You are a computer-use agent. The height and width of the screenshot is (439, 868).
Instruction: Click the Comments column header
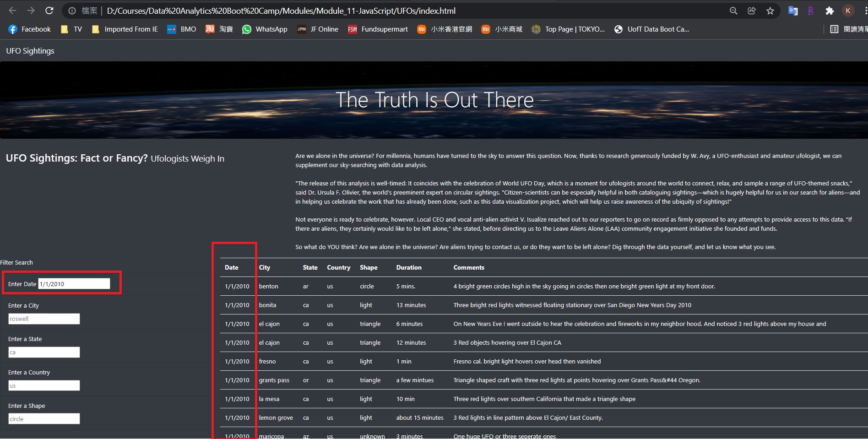[x=469, y=267]
